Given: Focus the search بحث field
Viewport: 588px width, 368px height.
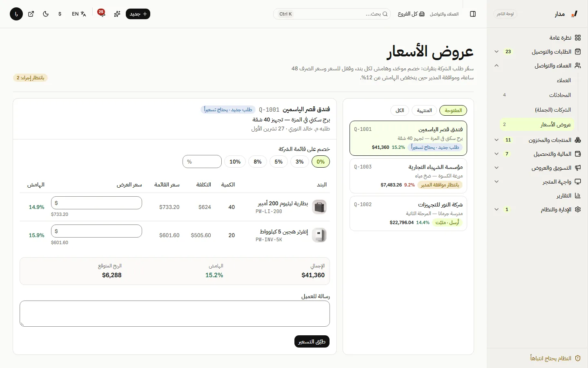Looking at the screenshot, I should [x=332, y=14].
